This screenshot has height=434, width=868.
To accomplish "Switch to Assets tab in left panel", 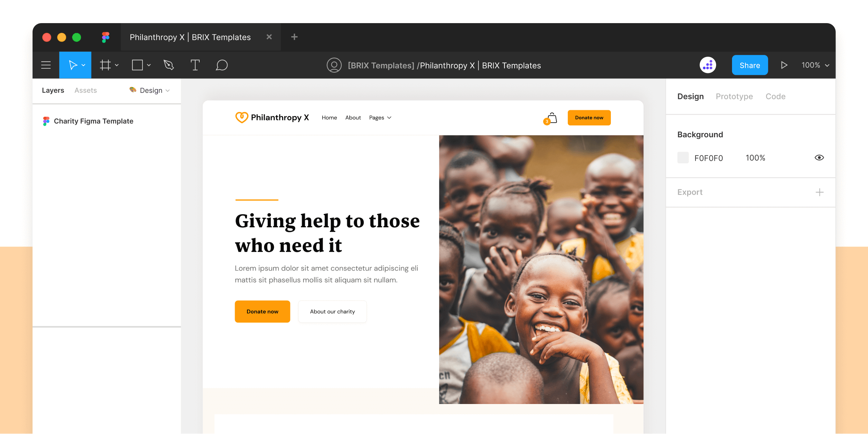I will pyautogui.click(x=86, y=90).
